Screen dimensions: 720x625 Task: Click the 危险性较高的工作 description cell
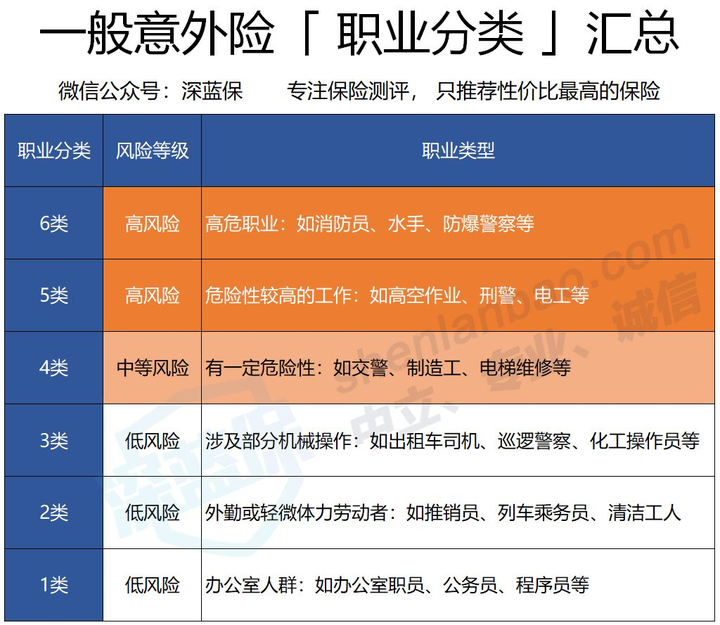tap(396, 296)
